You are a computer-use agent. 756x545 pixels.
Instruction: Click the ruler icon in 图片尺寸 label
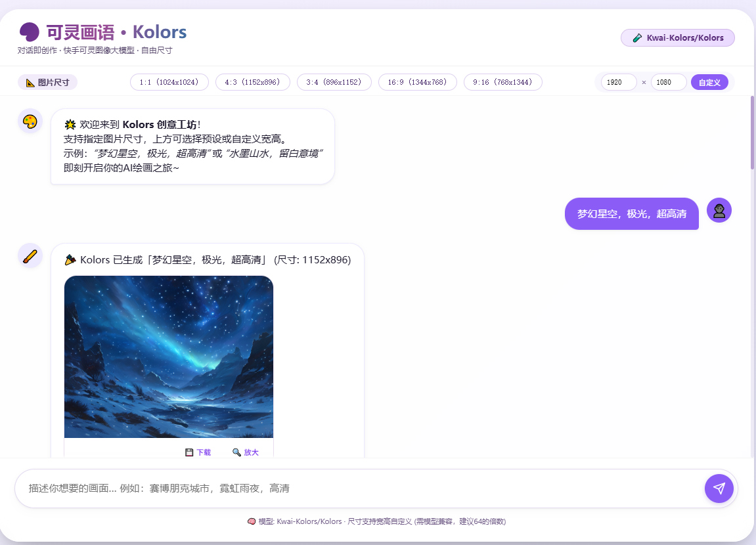point(30,83)
